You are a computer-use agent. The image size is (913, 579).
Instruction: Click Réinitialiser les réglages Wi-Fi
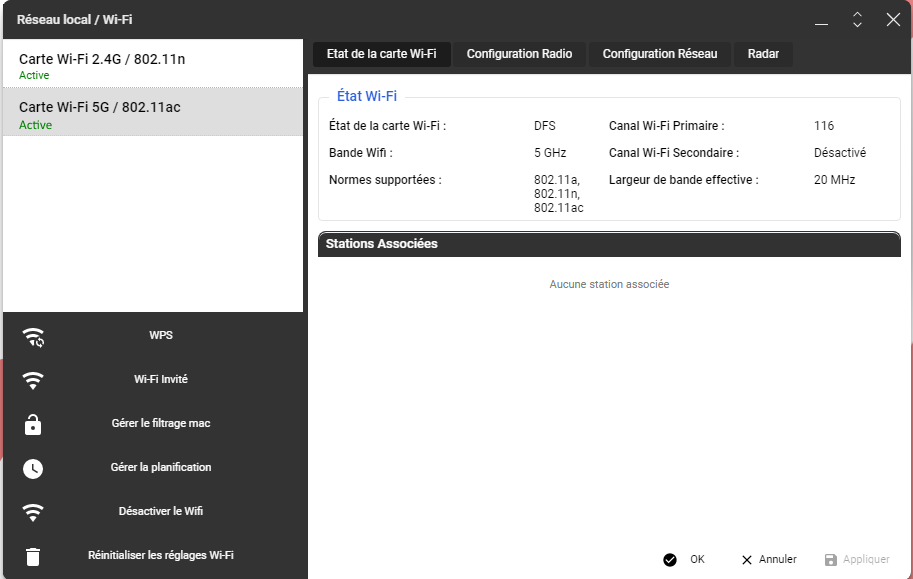click(x=161, y=555)
